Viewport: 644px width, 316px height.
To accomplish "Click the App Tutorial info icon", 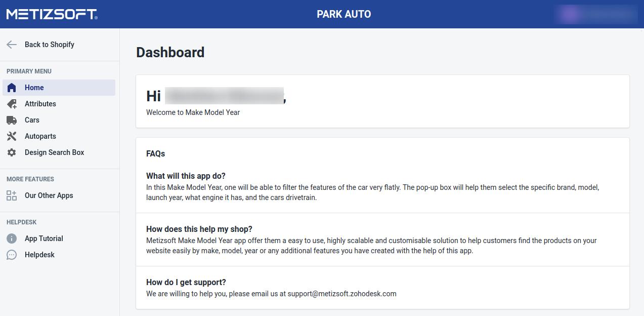I will point(12,239).
